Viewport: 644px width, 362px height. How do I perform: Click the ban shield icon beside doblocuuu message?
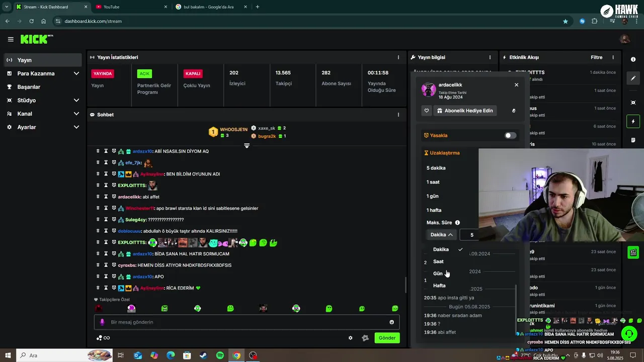[x=114, y=231]
